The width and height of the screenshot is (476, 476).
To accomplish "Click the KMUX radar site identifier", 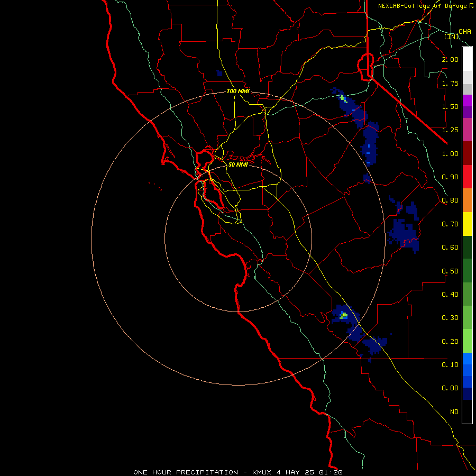I will click(262, 472).
